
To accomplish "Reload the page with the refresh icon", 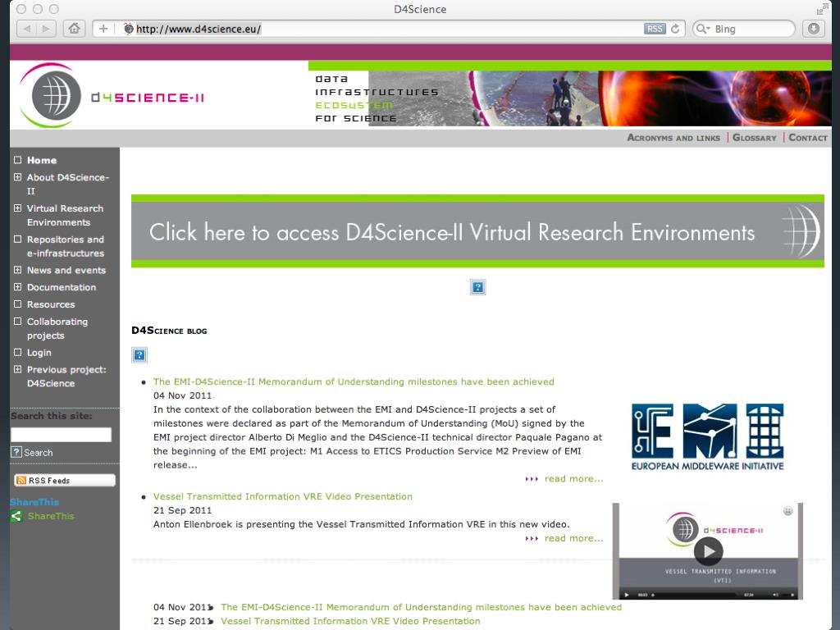I will 676,29.
